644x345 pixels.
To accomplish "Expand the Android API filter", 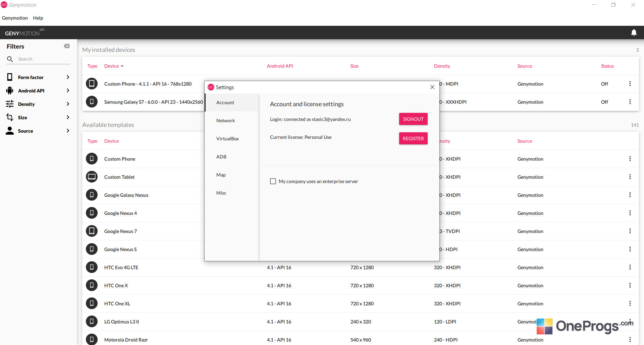I will pyautogui.click(x=68, y=90).
